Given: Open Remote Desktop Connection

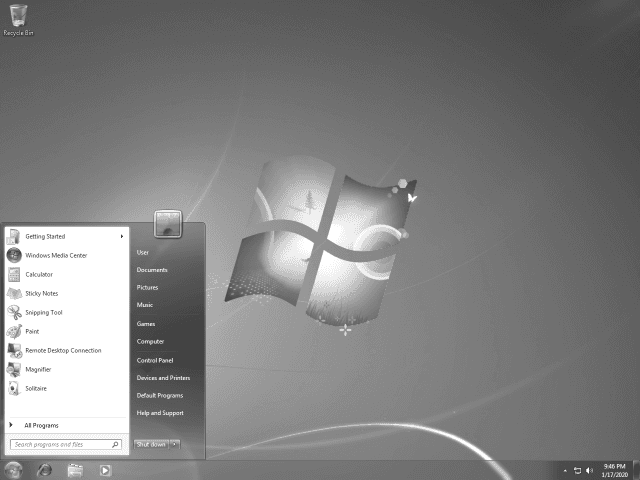Looking at the screenshot, I should click(62, 350).
